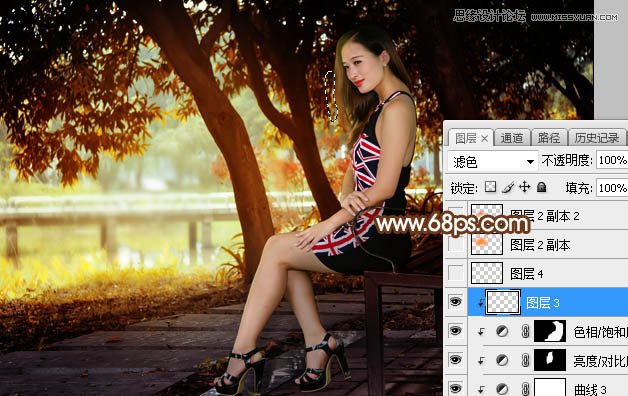Viewport: 628px width, 396px height.
Task: Toggle lock transparent pixels icon
Action: point(490,187)
